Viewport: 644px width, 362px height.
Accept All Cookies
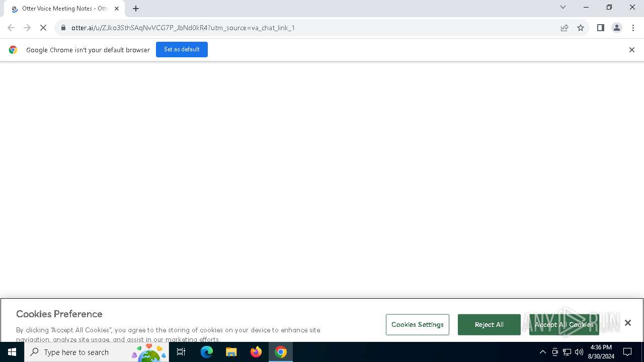[x=564, y=325]
